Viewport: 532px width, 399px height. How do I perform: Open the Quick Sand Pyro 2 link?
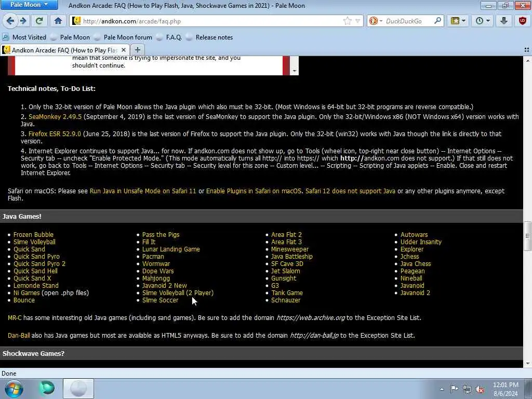(39, 263)
